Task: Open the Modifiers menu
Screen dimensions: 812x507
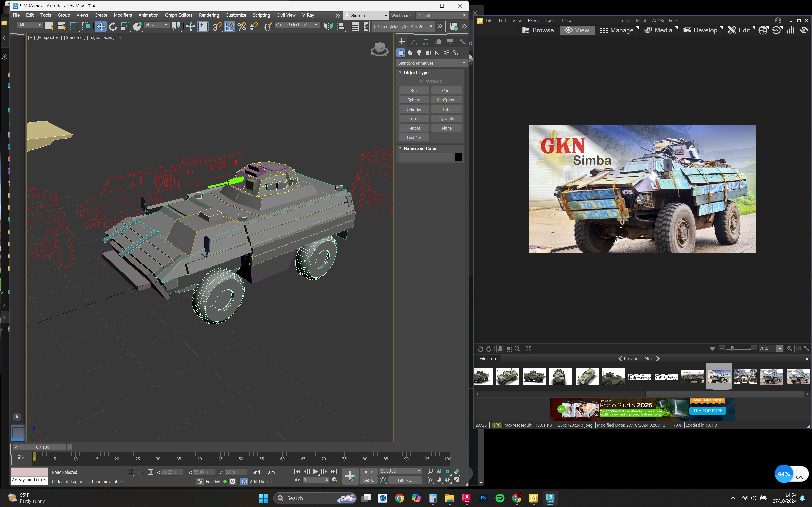Action: click(x=122, y=15)
